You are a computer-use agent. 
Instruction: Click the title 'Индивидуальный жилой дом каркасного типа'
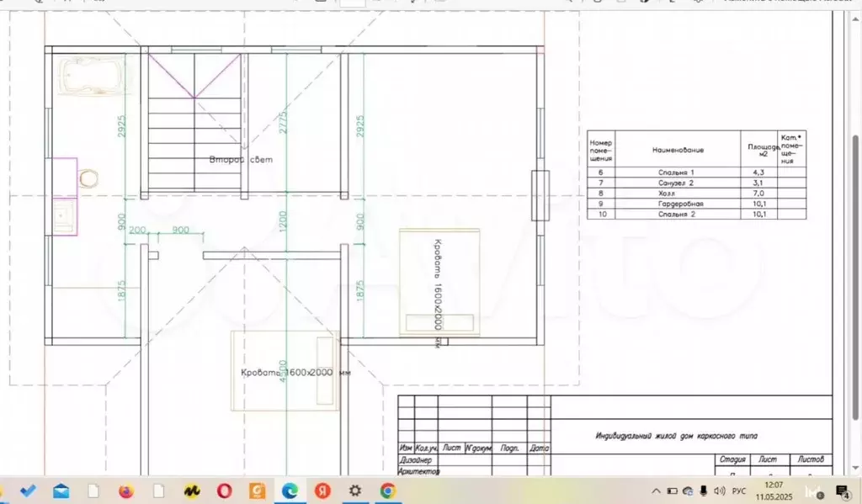tap(676, 436)
